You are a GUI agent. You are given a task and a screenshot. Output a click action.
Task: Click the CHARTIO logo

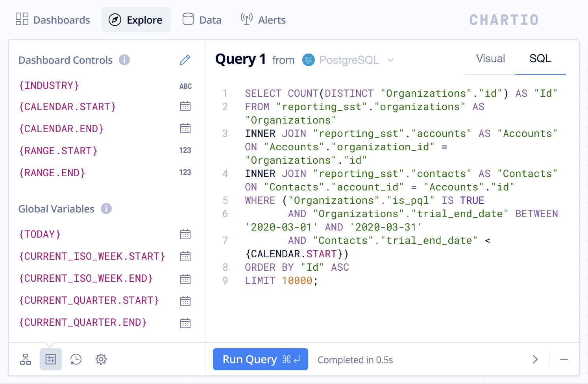504,20
